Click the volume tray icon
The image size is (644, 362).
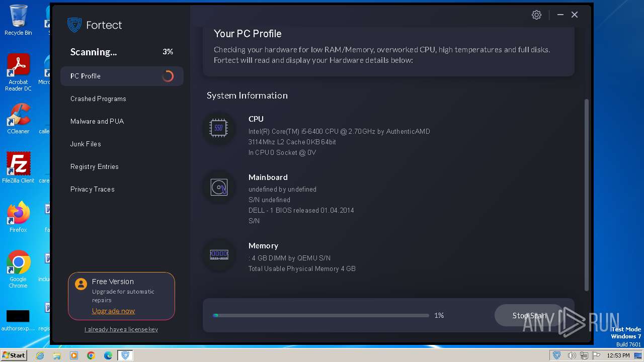tap(572, 355)
